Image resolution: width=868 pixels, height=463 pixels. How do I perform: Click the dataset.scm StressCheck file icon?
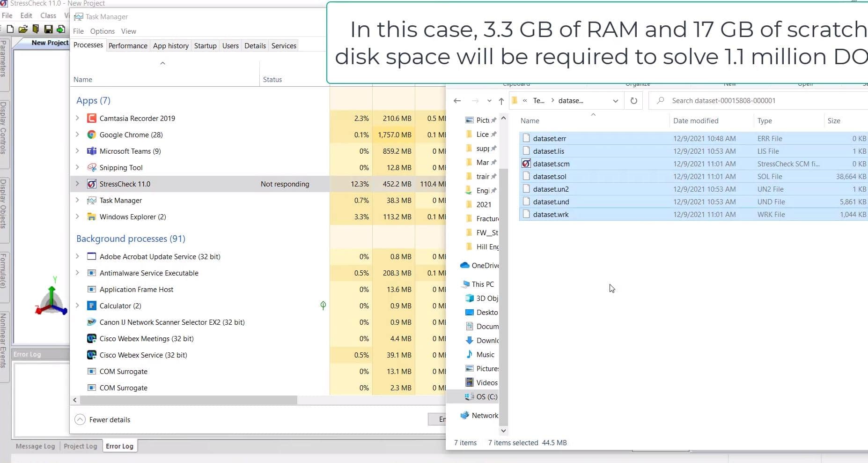(526, 164)
